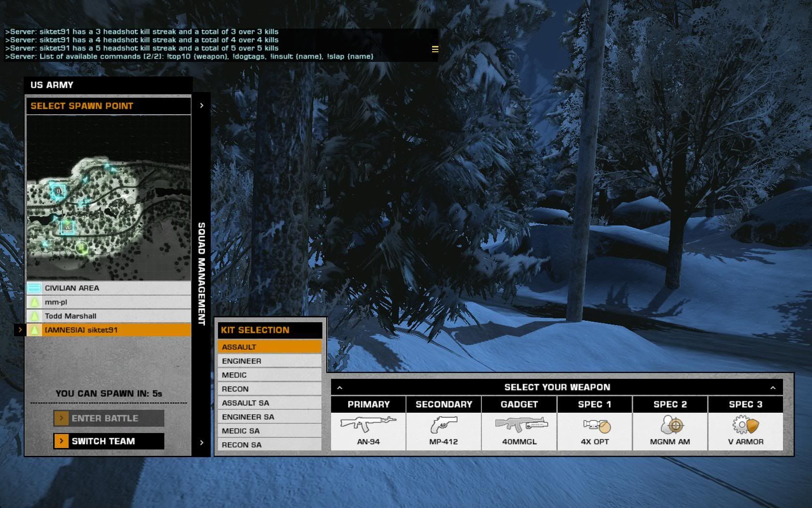The height and width of the screenshot is (508, 812).
Task: Click squad member icon beside siktet91
Action: [34, 330]
